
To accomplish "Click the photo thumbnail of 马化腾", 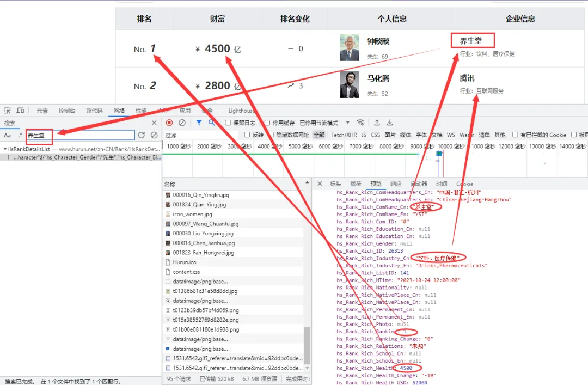I will [350, 84].
